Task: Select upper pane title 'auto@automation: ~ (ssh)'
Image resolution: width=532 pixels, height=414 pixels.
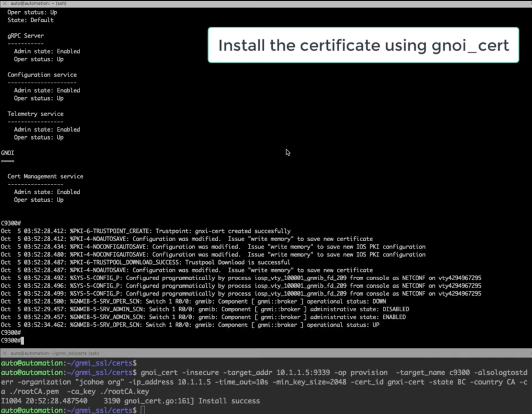Action: 38,3
